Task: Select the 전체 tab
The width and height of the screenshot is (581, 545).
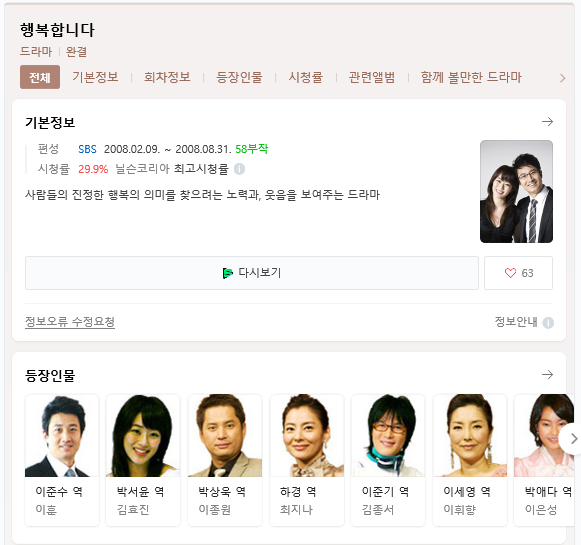Action: point(40,77)
